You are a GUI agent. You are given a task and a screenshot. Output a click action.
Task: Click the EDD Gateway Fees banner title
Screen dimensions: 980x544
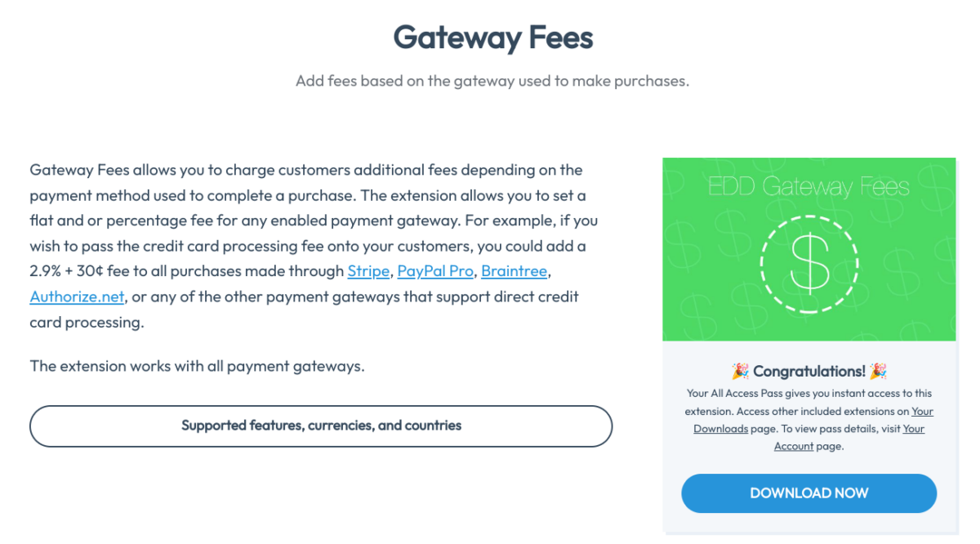pyautogui.click(x=809, y=186)
